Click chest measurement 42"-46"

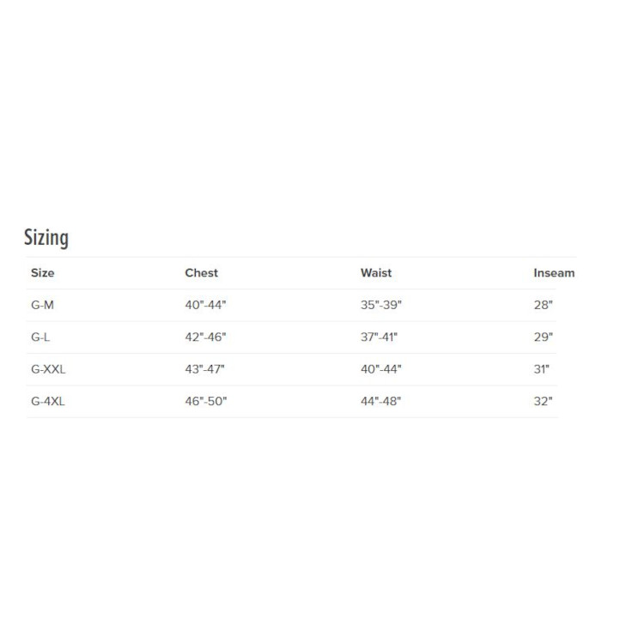tap(206, 337)
